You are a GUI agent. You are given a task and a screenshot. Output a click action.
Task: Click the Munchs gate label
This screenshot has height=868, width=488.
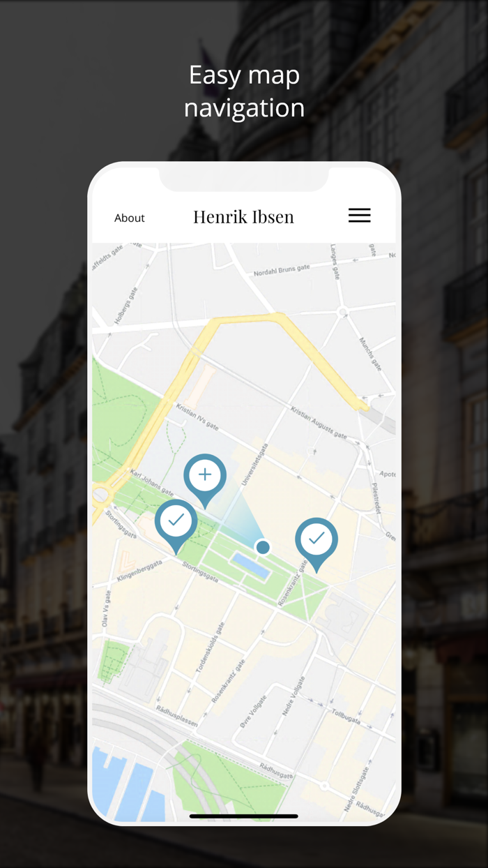click(370, 354)
